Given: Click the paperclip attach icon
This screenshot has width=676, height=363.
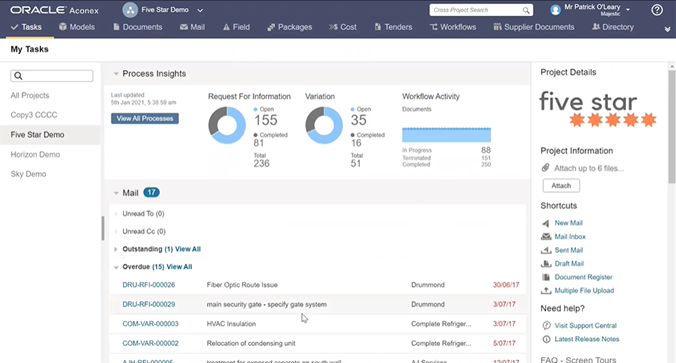Looking at the screenshot, I should click(x=545, y=168).
